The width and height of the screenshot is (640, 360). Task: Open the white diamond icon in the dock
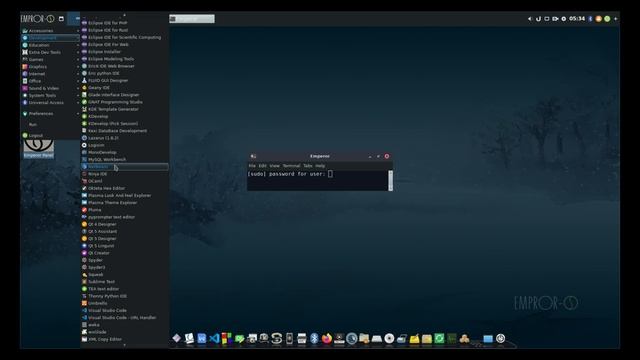point(176,338)
